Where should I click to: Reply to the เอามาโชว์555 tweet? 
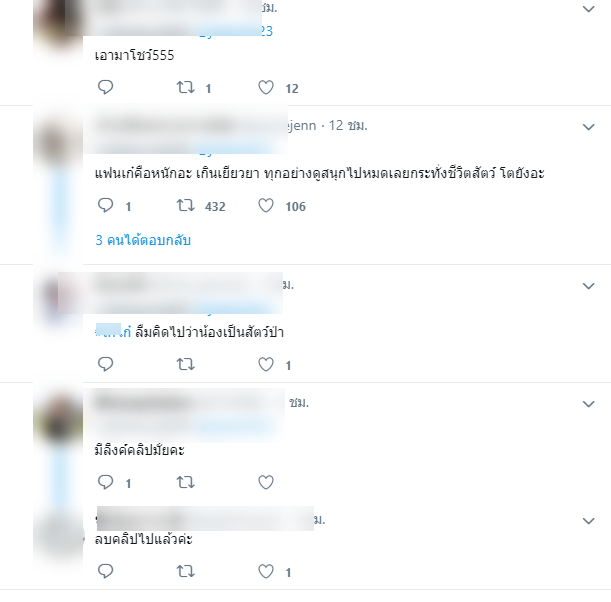105,87
